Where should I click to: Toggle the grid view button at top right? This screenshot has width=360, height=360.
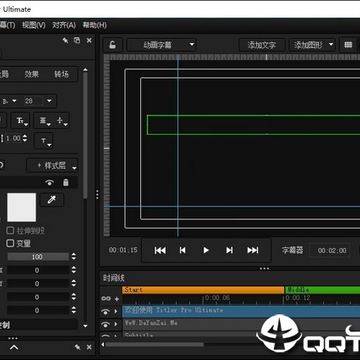(x=348, y=45)
